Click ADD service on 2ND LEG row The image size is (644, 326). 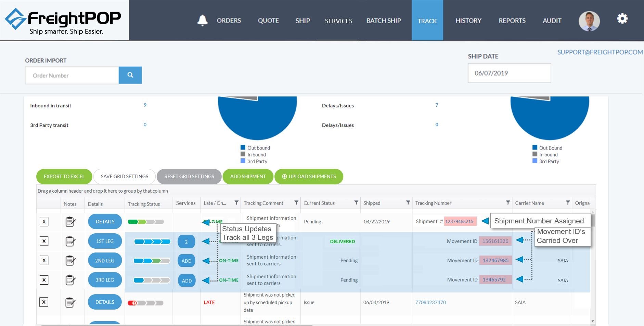coord(186,261)
